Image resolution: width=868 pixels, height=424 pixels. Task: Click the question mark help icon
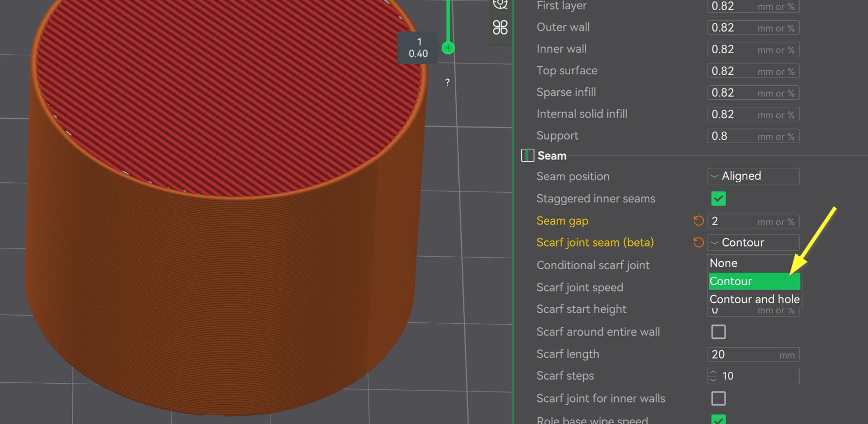click(447, 82)
